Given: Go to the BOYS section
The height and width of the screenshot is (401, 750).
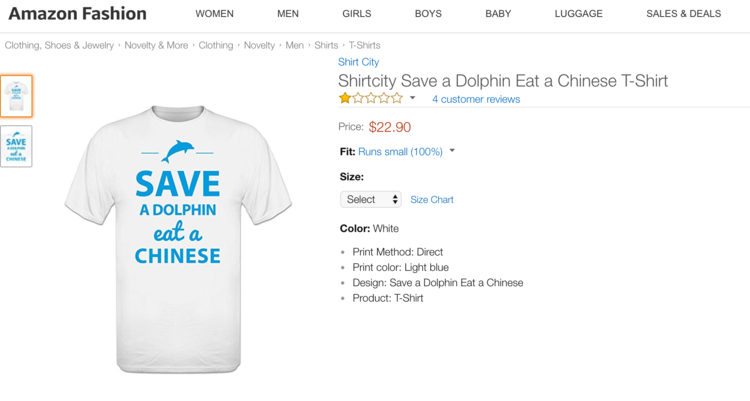Looking at the screenshot, I should 428,14.
